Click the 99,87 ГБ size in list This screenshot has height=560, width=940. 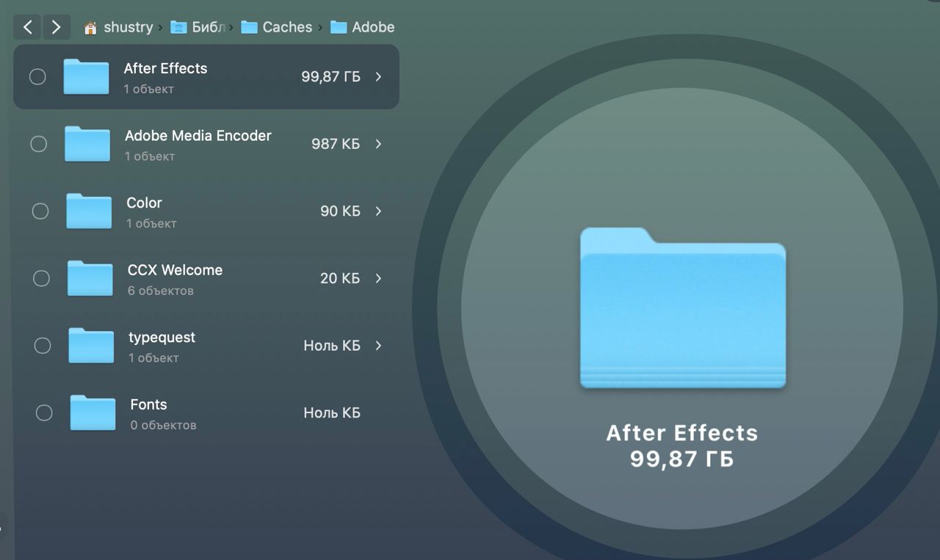click(330, 76)
